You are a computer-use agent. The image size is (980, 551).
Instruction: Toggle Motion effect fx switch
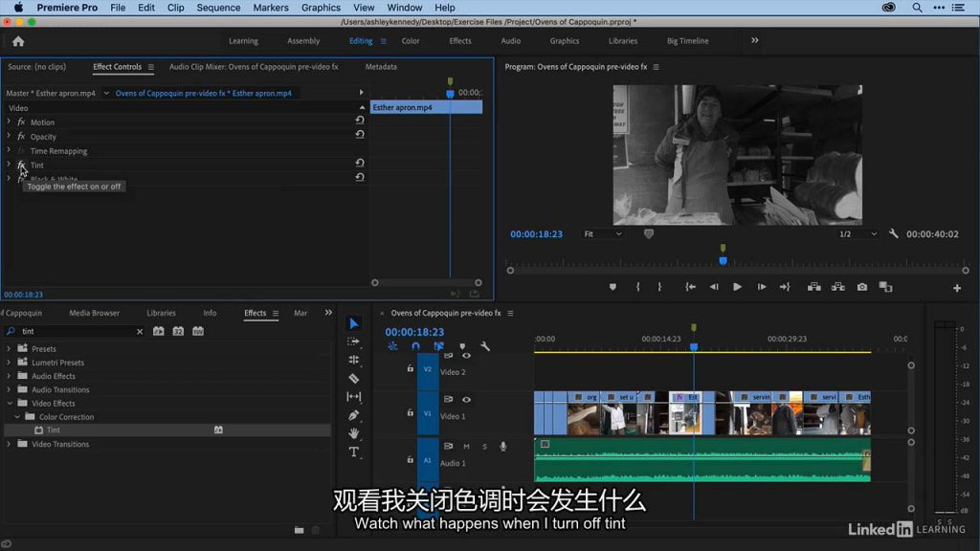(x=21, y=121)
